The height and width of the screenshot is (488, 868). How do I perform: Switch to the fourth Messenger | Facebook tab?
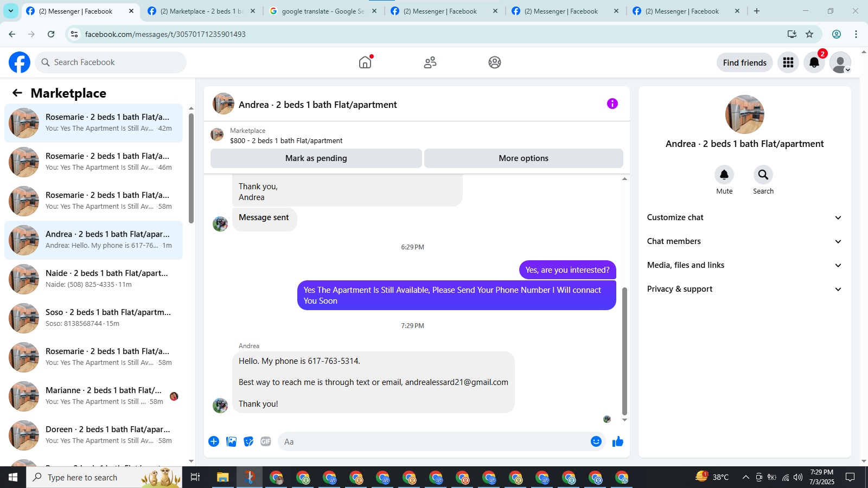687,11
